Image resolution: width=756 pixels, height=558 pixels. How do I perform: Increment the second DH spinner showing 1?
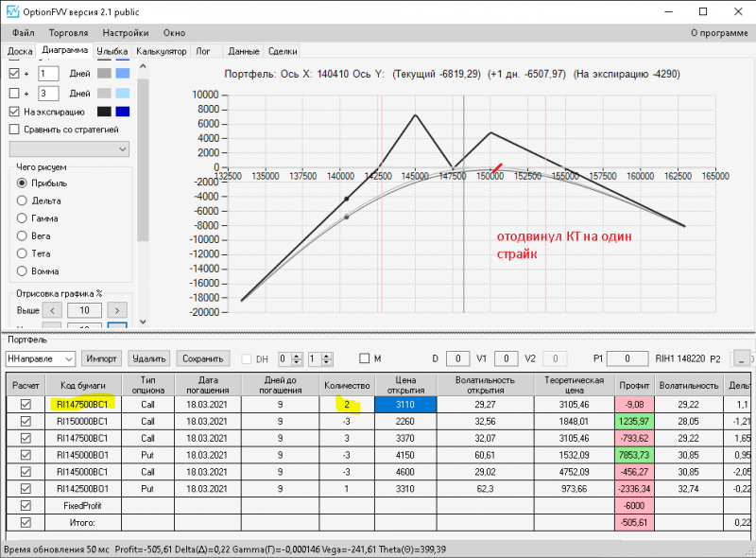pos(327,356)
